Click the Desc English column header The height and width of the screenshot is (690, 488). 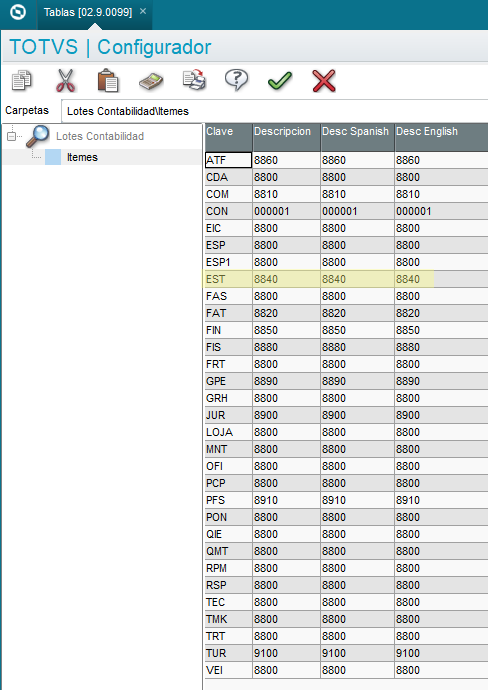point(441,137)
